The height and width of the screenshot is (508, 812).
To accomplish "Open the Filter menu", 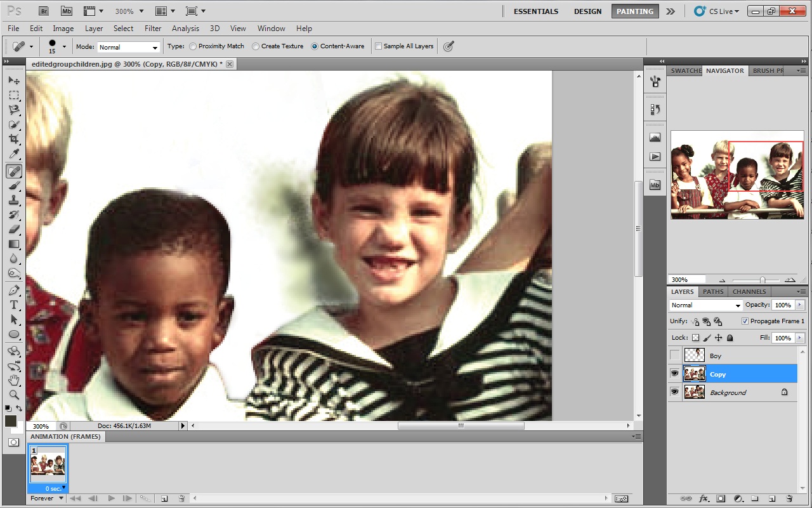I will (x=153, y=29).
